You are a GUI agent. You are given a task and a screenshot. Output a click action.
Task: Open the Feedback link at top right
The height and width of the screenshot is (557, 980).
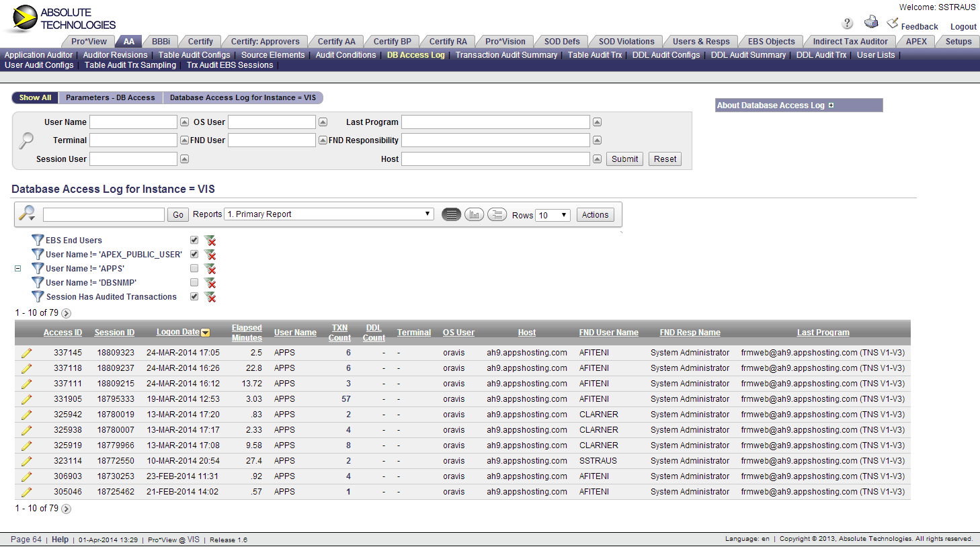917,26
